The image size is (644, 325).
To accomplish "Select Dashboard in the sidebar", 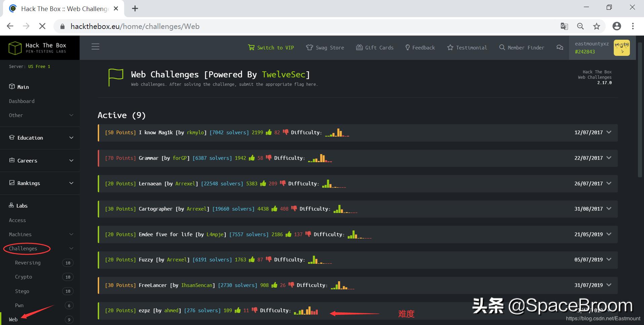I will click(x=22, y=101).
